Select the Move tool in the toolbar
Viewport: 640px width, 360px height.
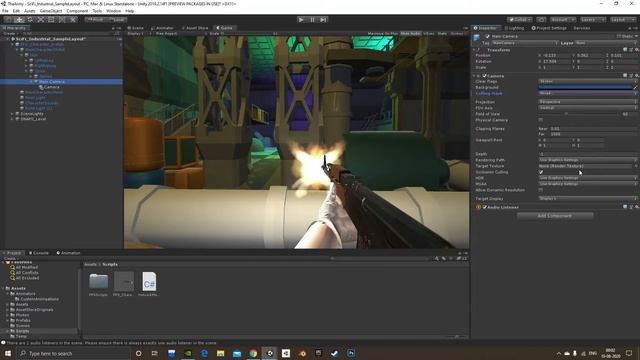point(19,20)
